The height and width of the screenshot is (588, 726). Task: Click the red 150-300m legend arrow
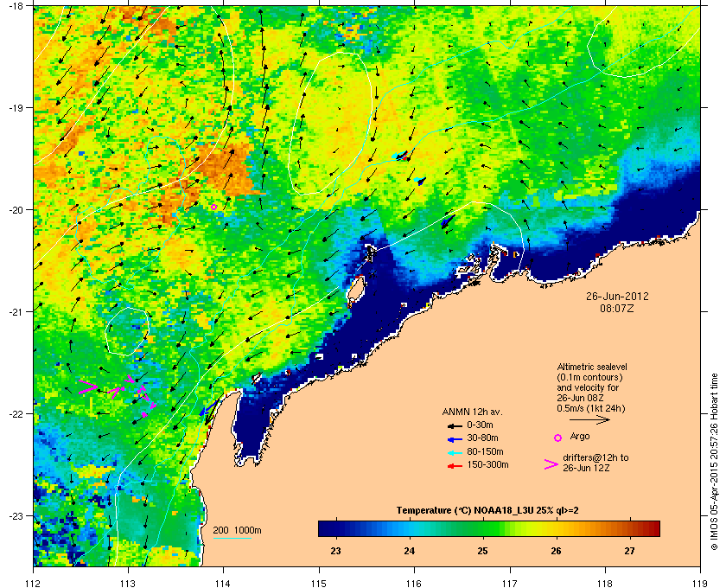[x=455, y=466]
